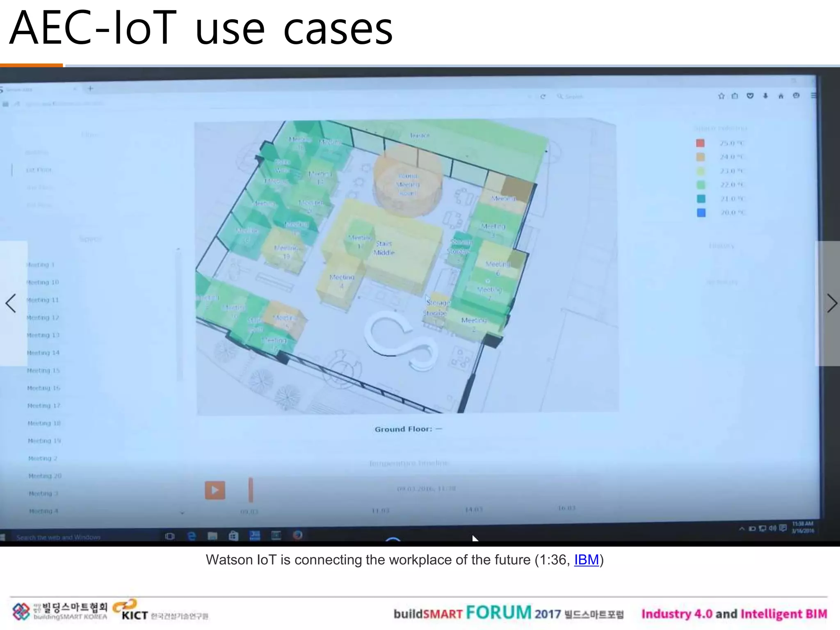Bookmark page with the star icon
Image resolution: width=840 pixels, height=630 pixels.
pos(721,96)
